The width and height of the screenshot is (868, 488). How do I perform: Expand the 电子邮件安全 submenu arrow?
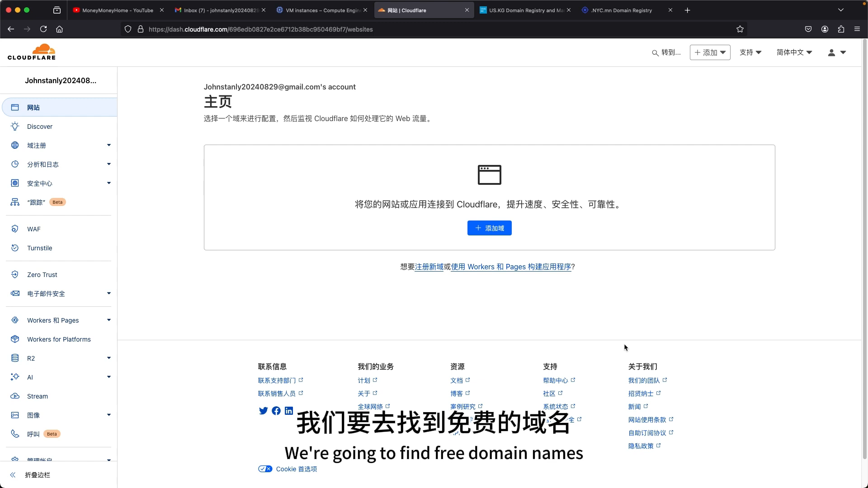click(x=109, y=293)
